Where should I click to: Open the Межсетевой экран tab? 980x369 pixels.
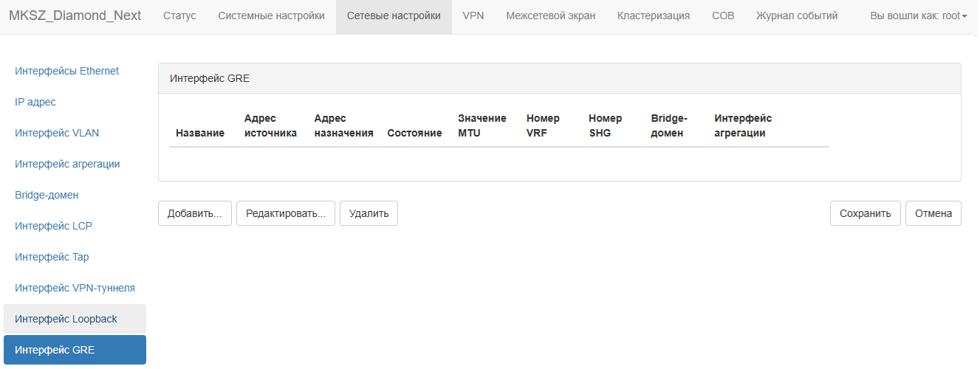550,15
